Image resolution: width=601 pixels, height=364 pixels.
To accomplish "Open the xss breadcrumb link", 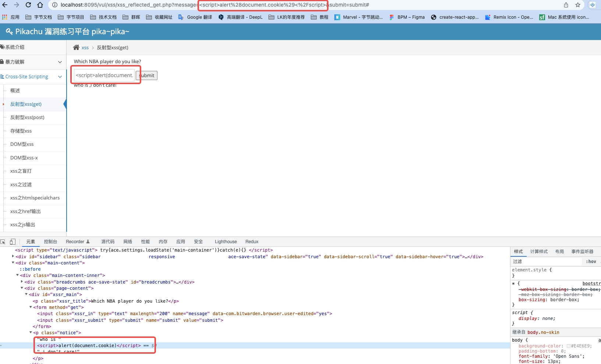I will pyautogui.click(x=85, y=47).
